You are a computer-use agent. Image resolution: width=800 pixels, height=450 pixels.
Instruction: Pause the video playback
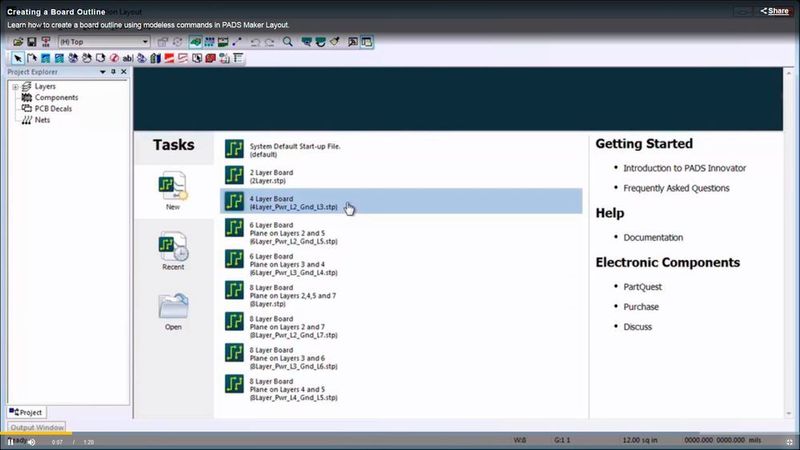[10, 442]
